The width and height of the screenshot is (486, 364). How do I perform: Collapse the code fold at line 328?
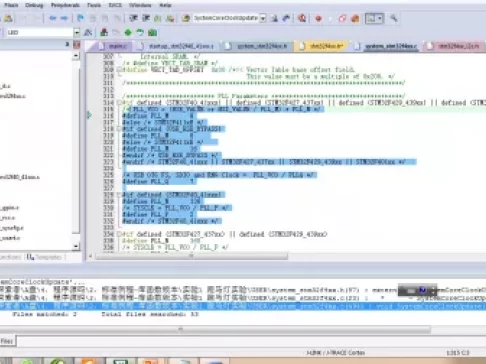click(x=119, y=195)
